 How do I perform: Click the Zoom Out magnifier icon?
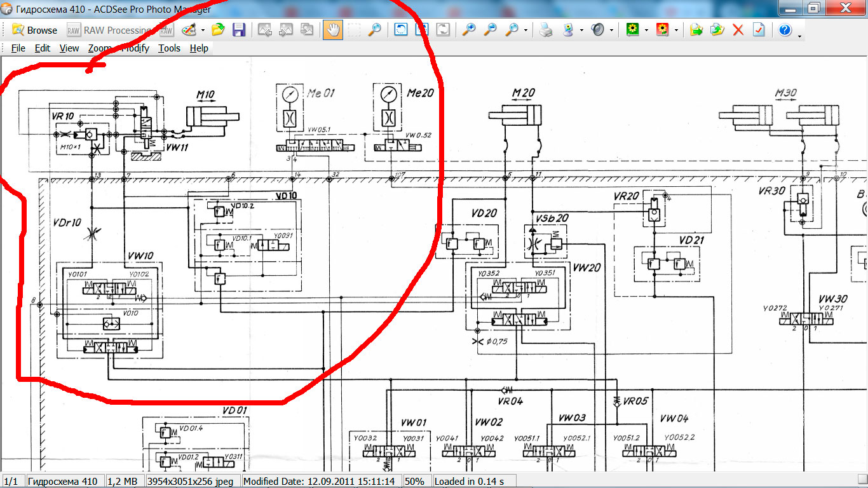pyautogui.click(x=490, y=30)
